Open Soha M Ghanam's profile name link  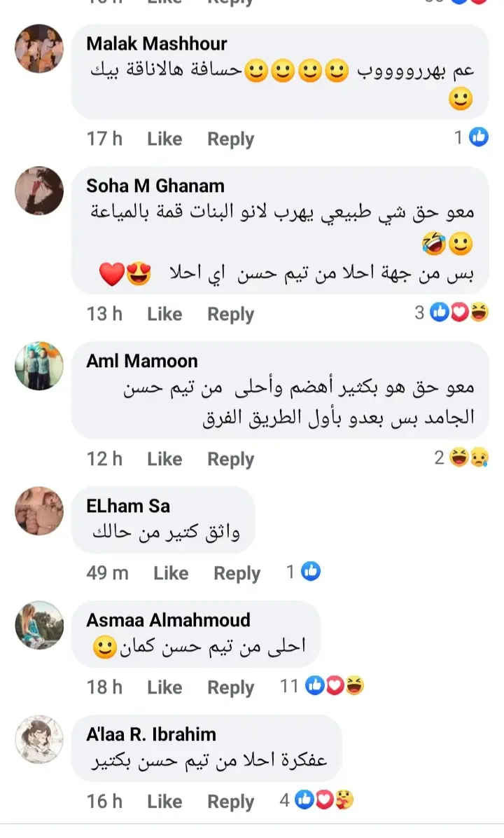coord(155,186)
